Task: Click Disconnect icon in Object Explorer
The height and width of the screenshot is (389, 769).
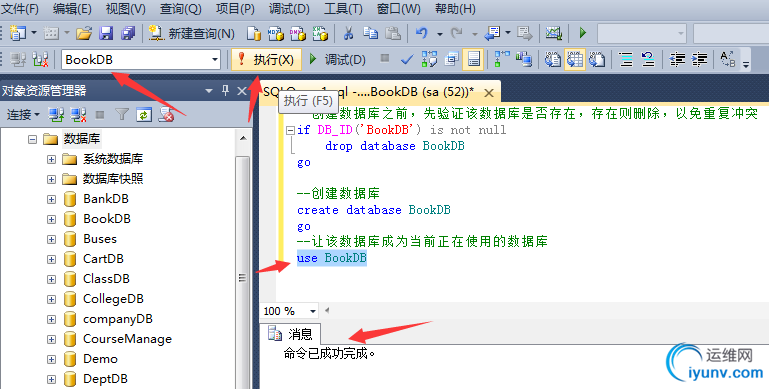Action: (78, 115)
